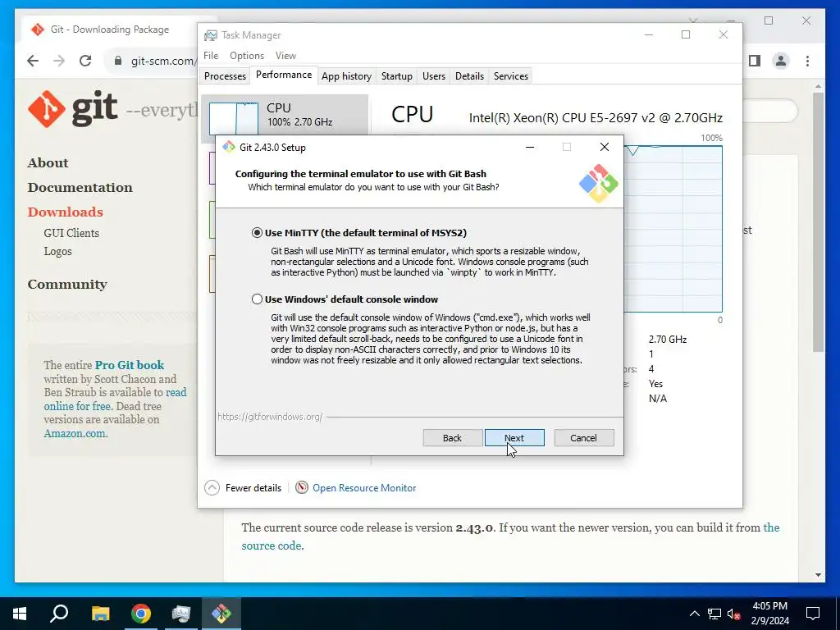Show hidden system tray icons
840x630 pixels.
click(x=694, y=614)
